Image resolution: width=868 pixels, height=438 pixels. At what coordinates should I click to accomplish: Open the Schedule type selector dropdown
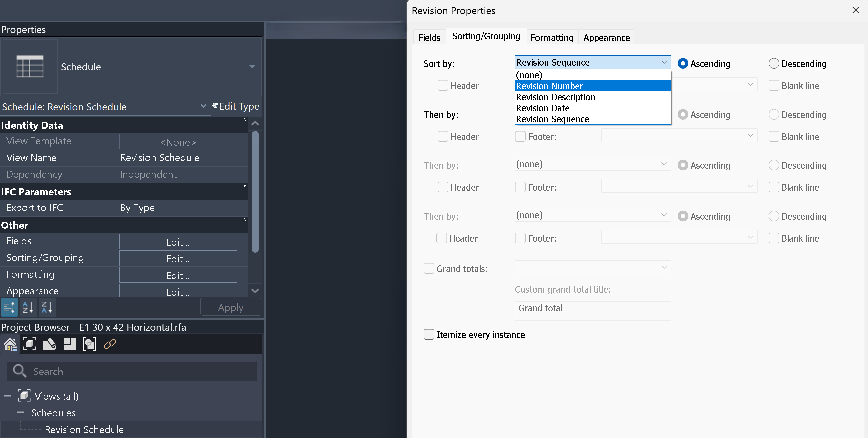[252, 66]
